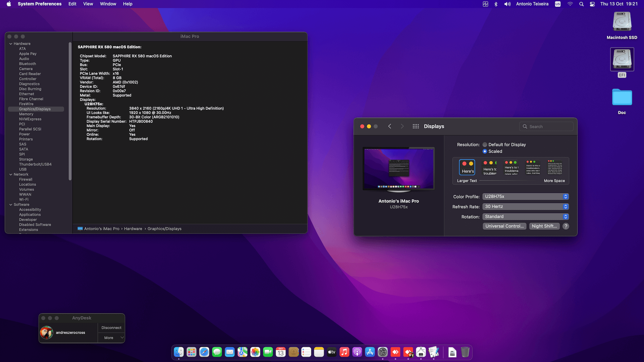Open the Rotation Standard dropdown
The image size is (644, 362).
(526, 217)
